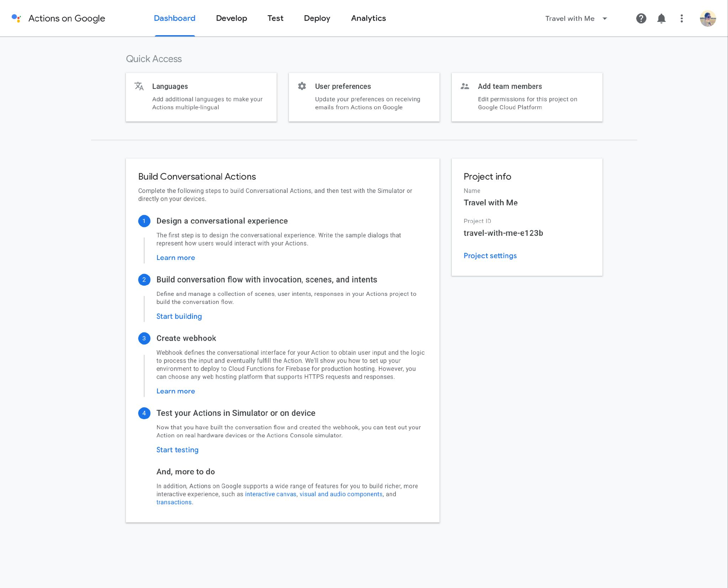
Task: Open the Help question mark icon
Action: pos(641,18)
